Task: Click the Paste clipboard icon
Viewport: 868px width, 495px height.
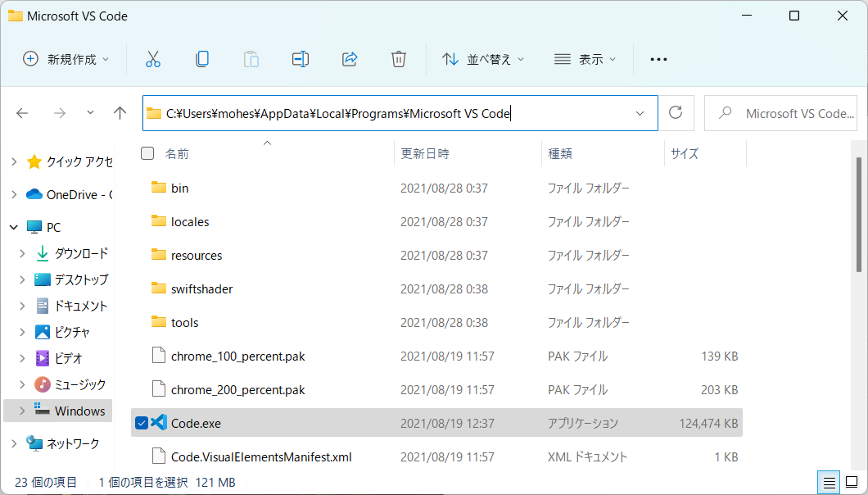Action: tap(251, 59)
